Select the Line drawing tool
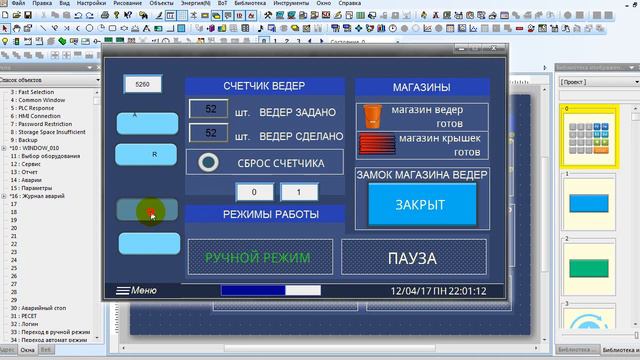640x360 pixels. 43,29
